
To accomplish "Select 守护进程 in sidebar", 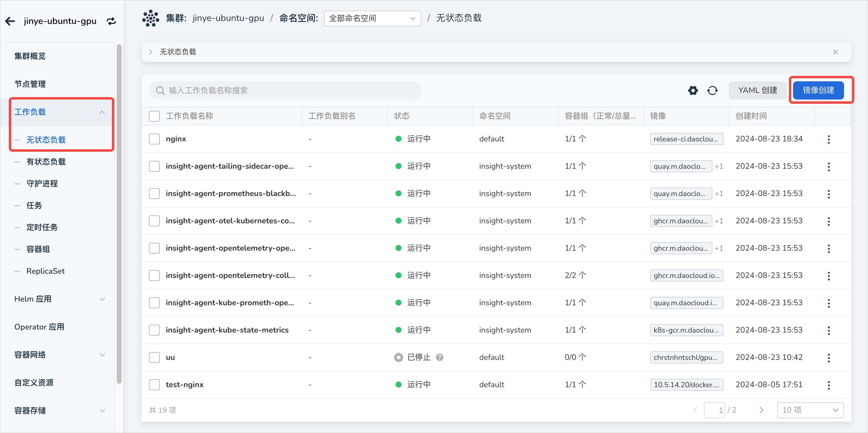I will (x=42, y=184).
